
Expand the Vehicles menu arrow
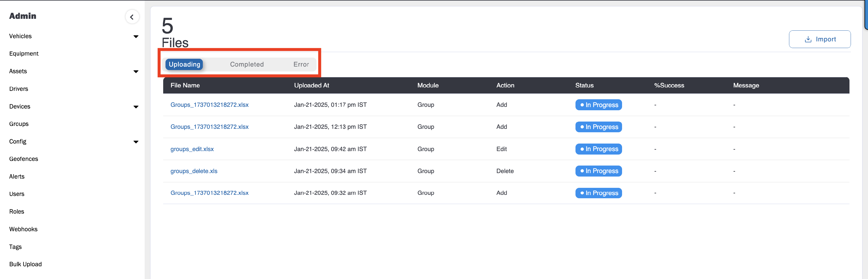pyautogui.click(x=136, y=36)
